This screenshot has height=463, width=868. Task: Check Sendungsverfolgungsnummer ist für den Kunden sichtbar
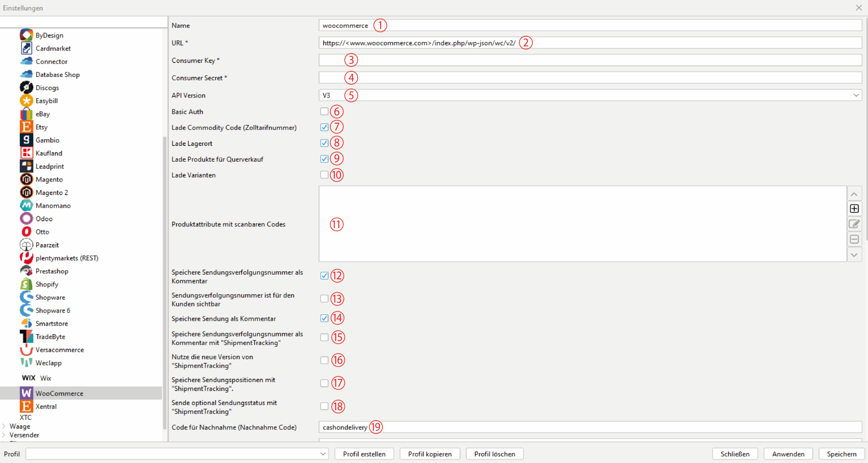click(x=324, y=299)
